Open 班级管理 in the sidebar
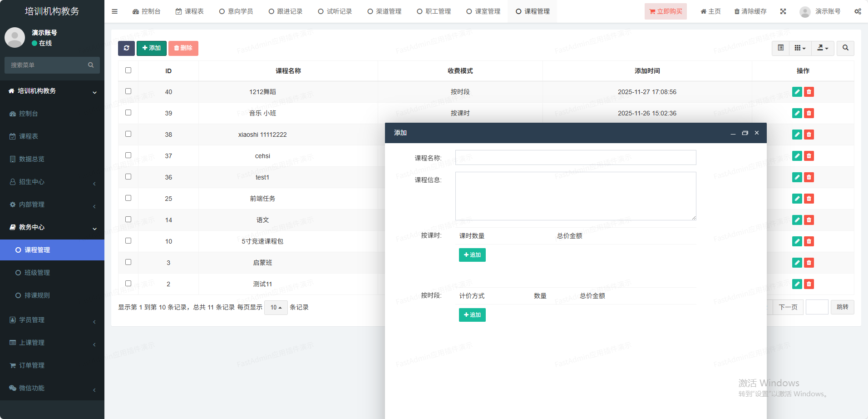This screenshot has height=419, width=868. click(x=37, y=273)
